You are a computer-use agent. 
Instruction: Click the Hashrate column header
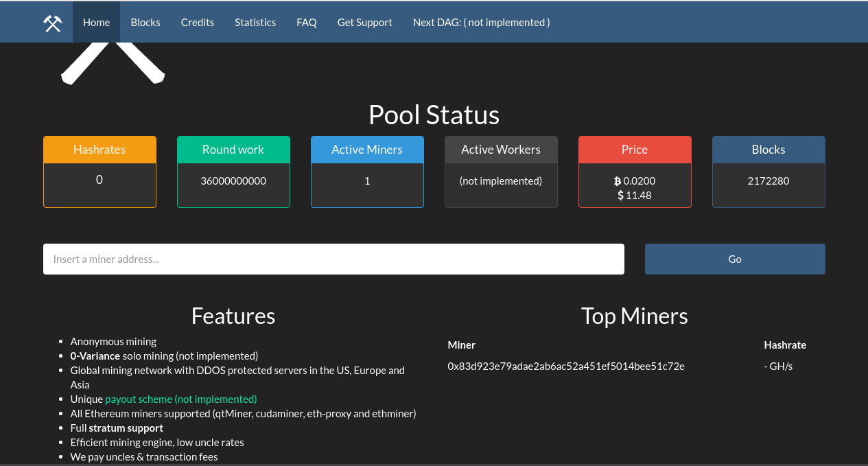(x=785, y=345)
